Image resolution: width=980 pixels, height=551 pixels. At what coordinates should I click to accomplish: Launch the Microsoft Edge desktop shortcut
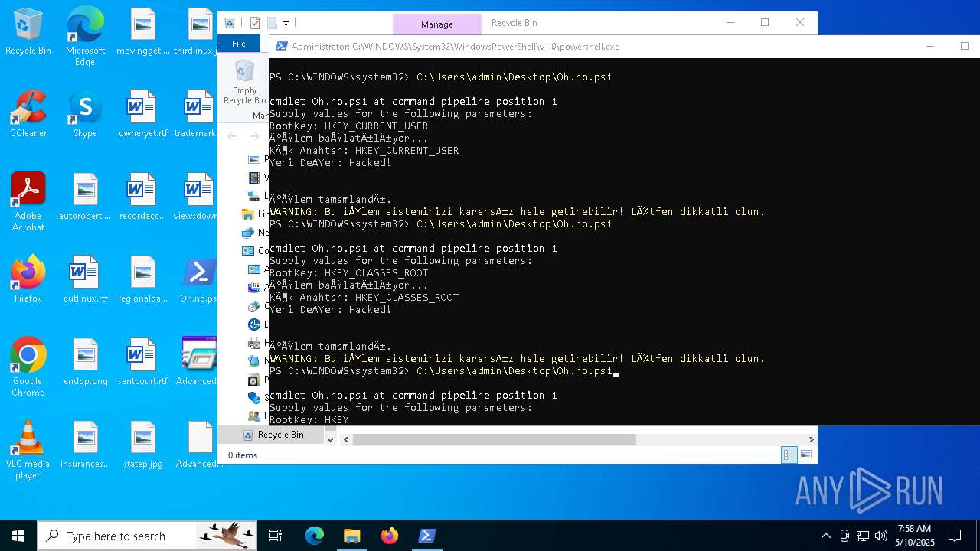point(85,35)
